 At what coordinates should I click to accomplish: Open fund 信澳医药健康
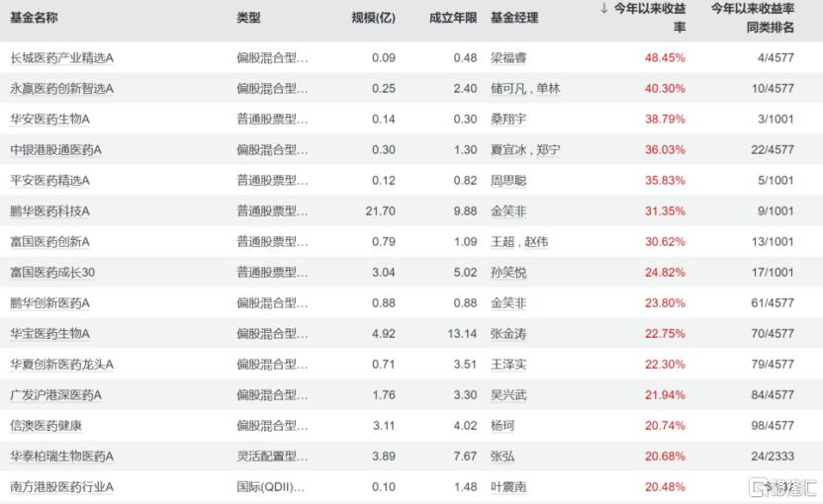(x=46, y=426)
